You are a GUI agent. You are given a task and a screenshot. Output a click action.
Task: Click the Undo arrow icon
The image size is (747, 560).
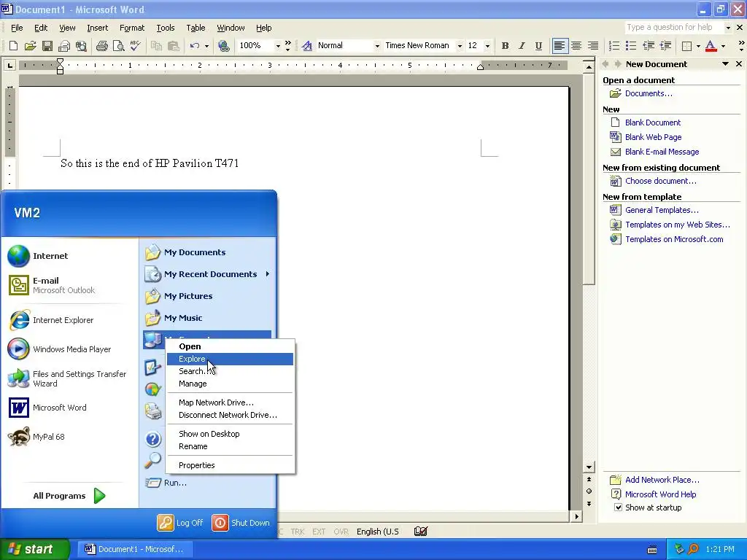click(x=194, y=46)
